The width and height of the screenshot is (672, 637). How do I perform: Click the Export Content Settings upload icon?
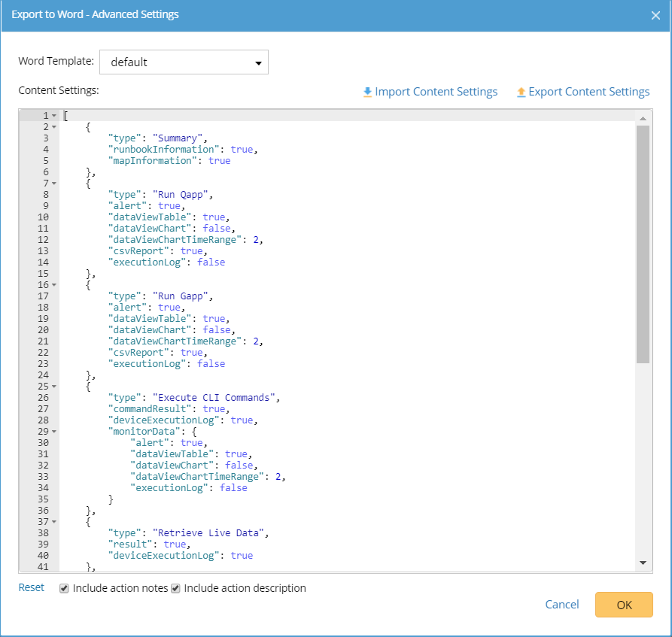pos(521,92)
